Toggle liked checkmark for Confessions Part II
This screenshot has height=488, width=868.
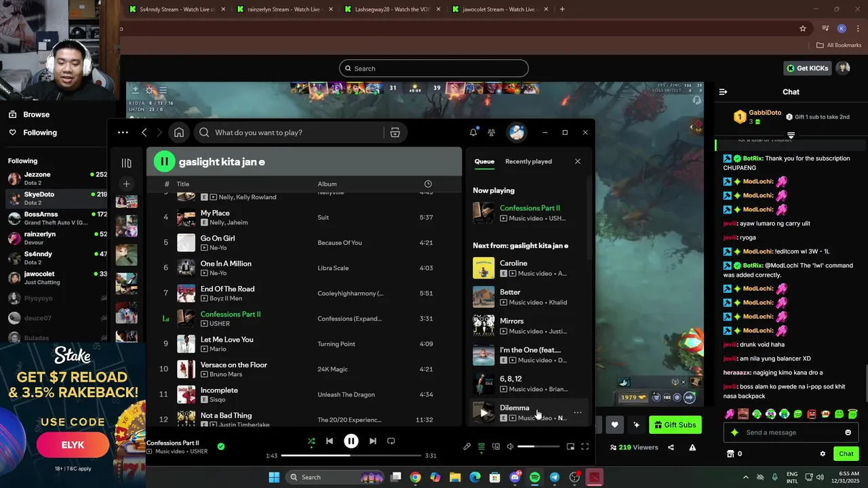(x=221, y=447)
